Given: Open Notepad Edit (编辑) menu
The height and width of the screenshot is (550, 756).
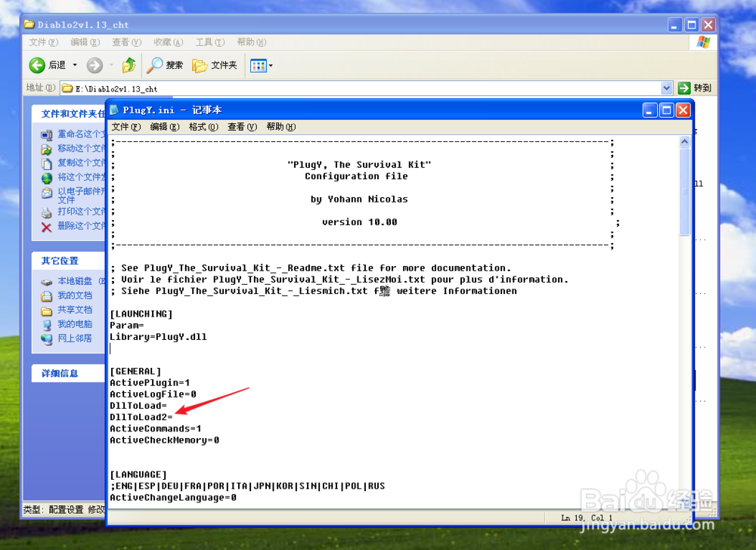Looking at the screenshot, I should tap(165, 127).
